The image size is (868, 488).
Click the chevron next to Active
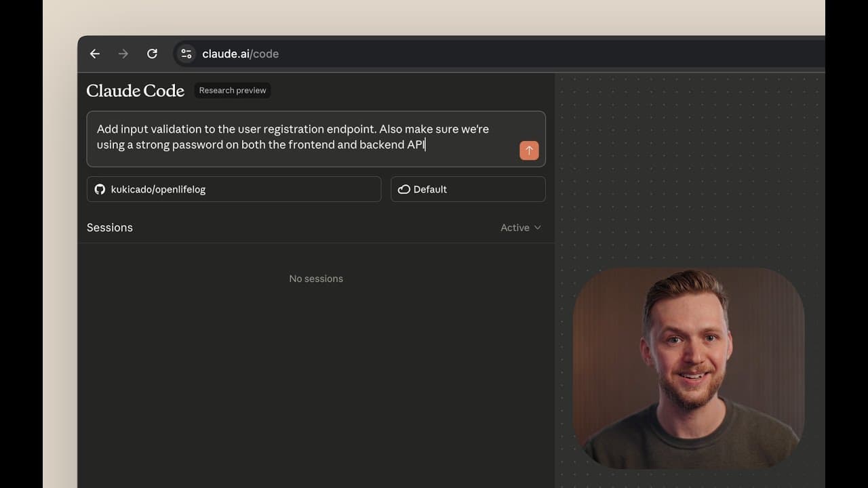537,228
